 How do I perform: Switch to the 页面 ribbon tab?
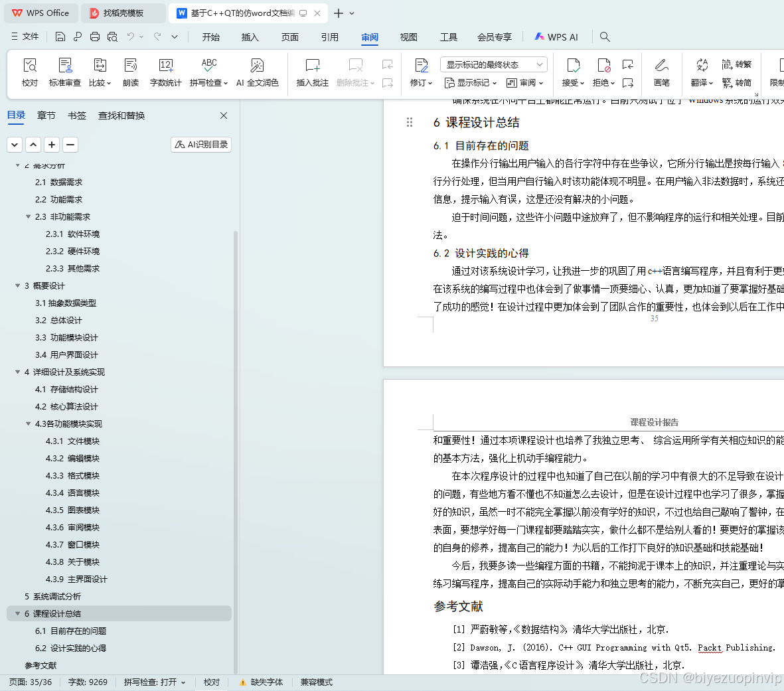(x=290, y=37)
